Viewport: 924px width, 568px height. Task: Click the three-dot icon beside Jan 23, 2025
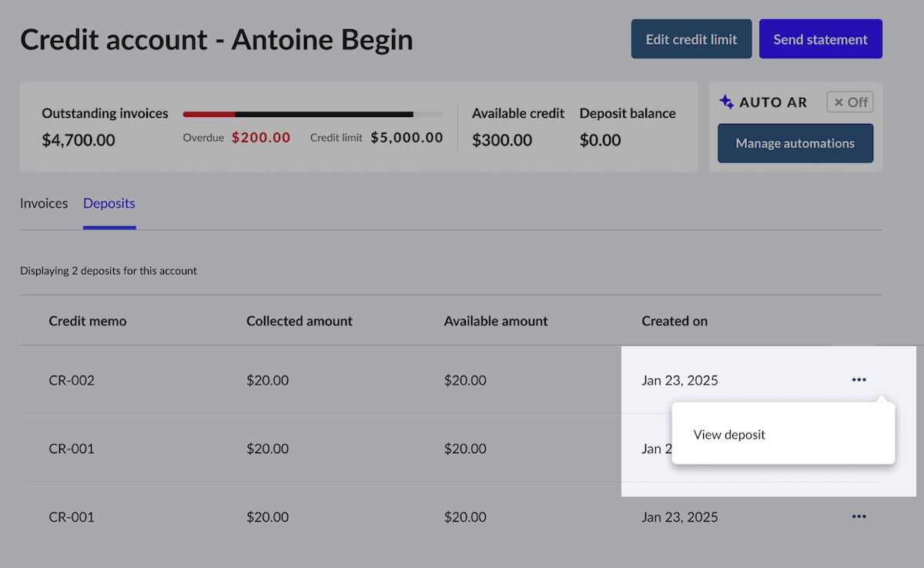pos(859,379)
